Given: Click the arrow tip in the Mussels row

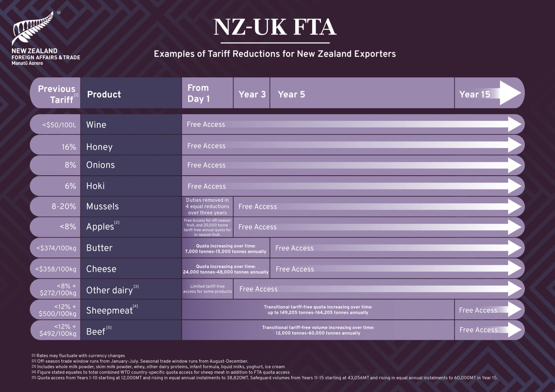Looking at the screenshot, I should click(515, 206).
